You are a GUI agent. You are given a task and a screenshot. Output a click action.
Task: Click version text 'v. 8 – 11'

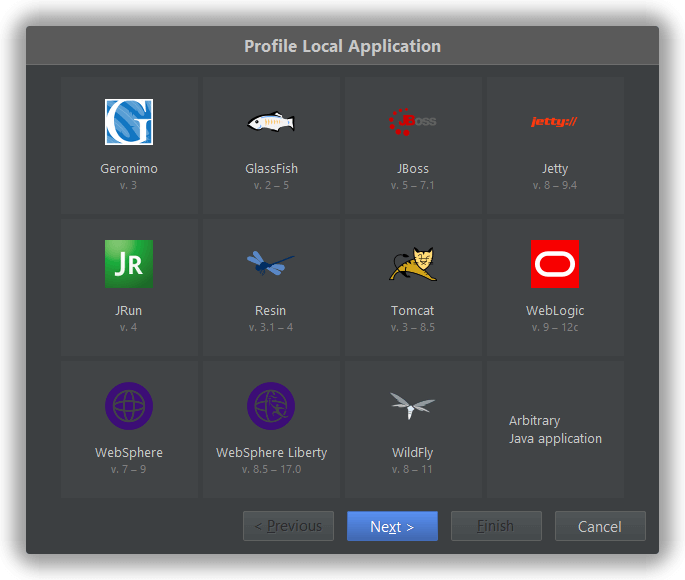click(412, 469)
